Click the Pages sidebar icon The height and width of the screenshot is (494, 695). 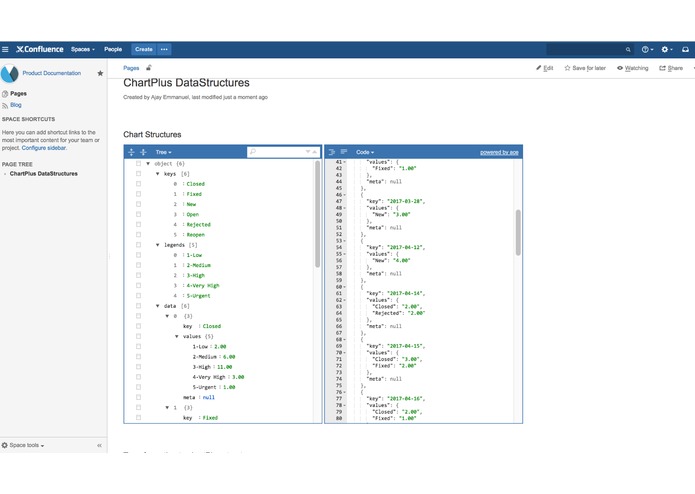click(x=5, y=94)
